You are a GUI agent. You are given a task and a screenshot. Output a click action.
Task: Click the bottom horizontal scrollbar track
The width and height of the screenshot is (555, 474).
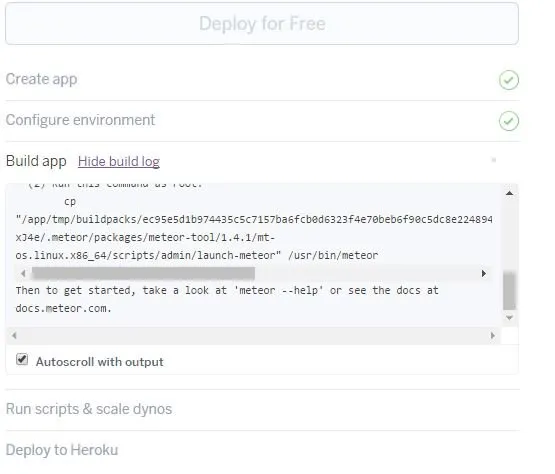click(253, 335)
